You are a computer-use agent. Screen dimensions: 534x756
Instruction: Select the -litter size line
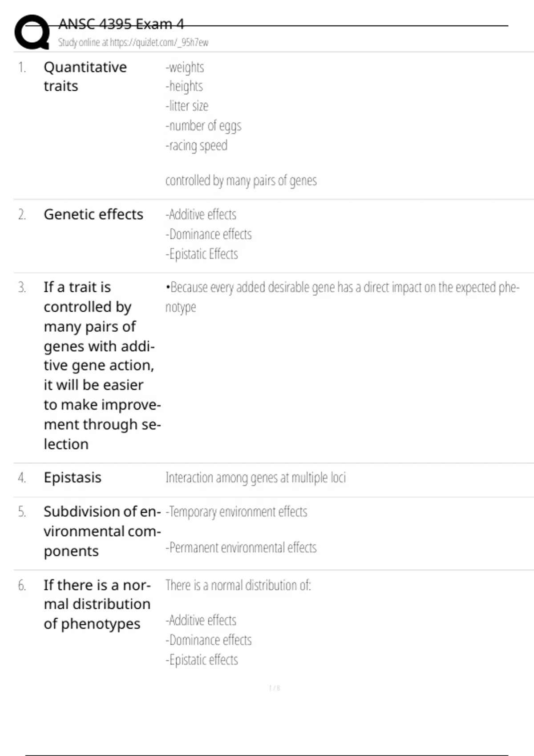pos(187,106)
